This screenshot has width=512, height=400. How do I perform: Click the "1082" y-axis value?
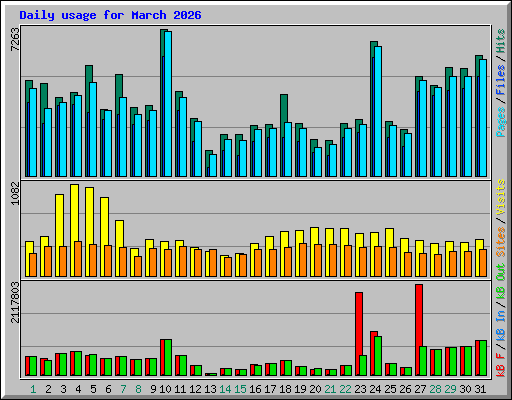tap(15, 193)
